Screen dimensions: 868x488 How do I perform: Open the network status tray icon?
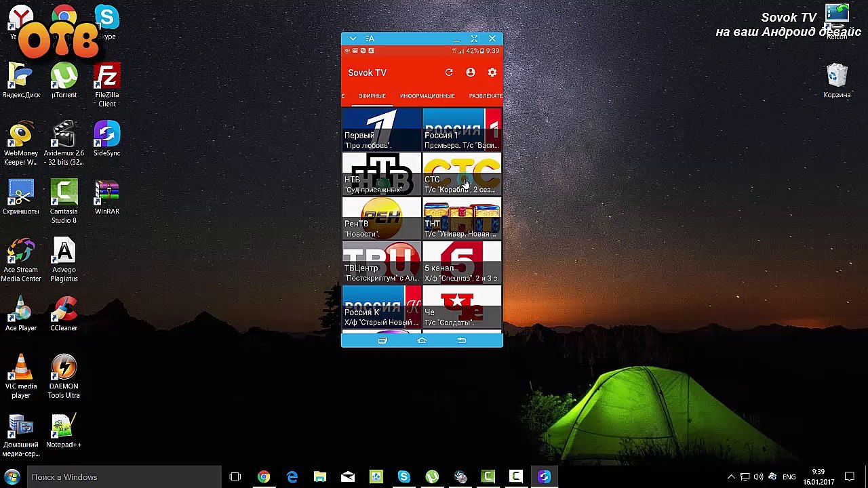click(745, 477)
